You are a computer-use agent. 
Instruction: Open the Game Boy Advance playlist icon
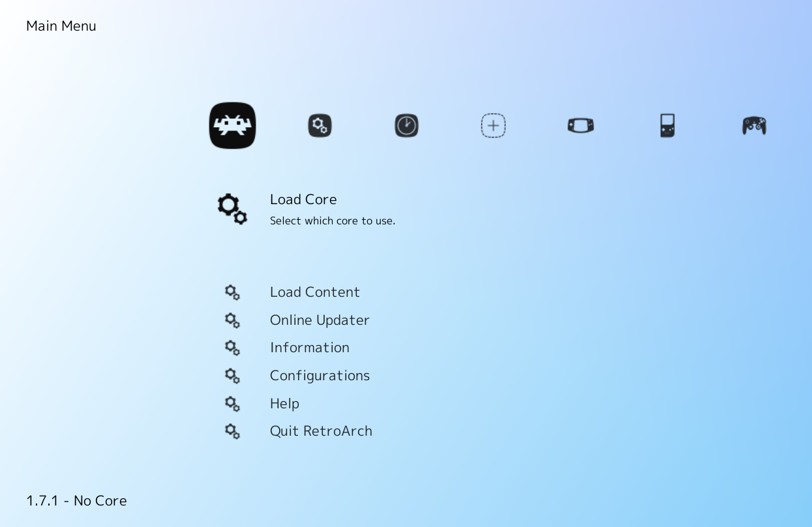click(x=580, y=125)
